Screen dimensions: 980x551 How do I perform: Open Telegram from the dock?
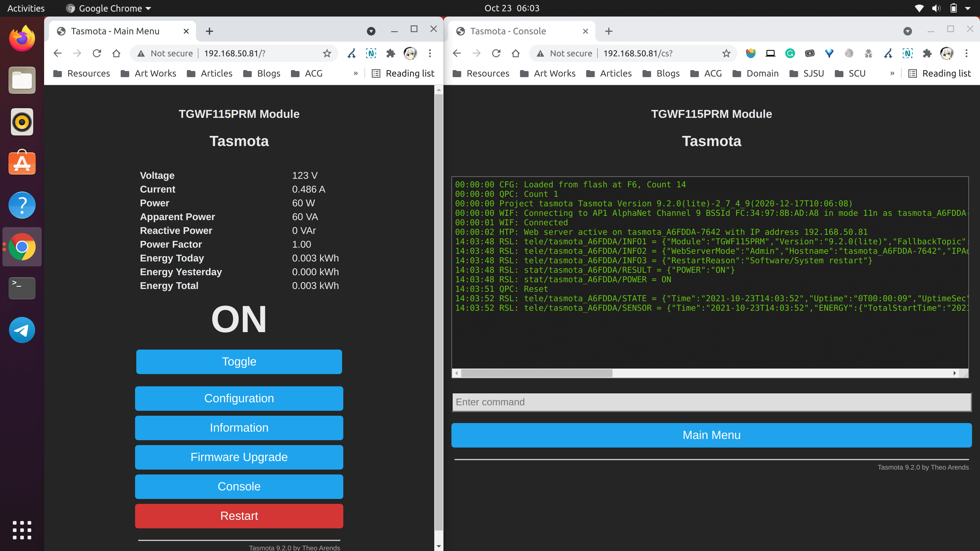click(x=22, y=330)
